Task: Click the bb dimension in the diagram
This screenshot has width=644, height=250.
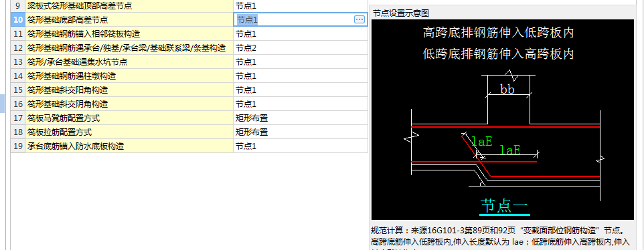Action: 507,89
